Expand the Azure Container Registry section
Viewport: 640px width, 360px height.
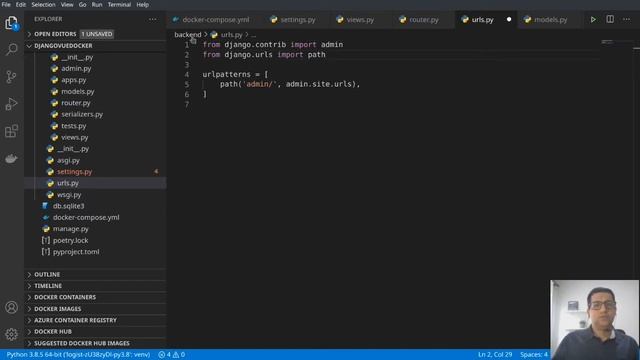tap(75, 320)
